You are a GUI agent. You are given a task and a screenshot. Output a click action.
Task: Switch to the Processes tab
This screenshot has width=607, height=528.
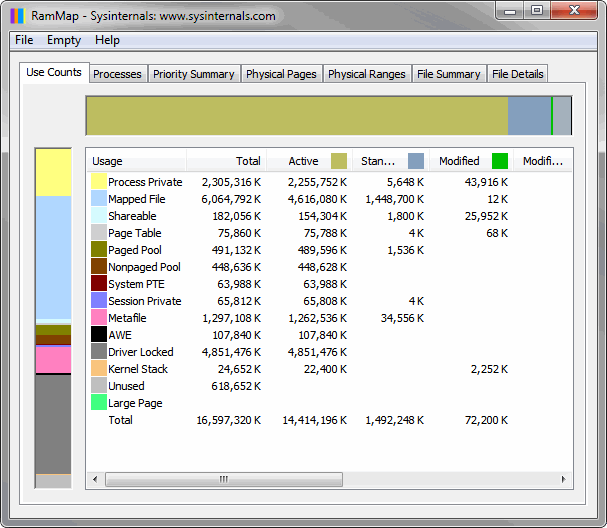coord(117,74)
